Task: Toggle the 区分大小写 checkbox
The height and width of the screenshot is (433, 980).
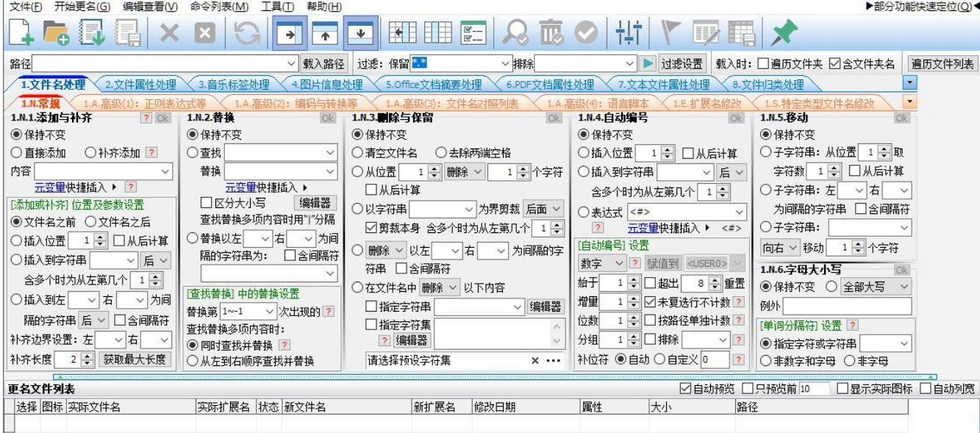Action: click(x=207, y=202)
